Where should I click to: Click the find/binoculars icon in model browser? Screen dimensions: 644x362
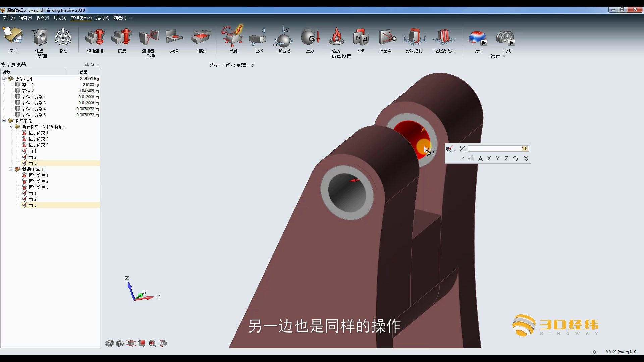87,65
